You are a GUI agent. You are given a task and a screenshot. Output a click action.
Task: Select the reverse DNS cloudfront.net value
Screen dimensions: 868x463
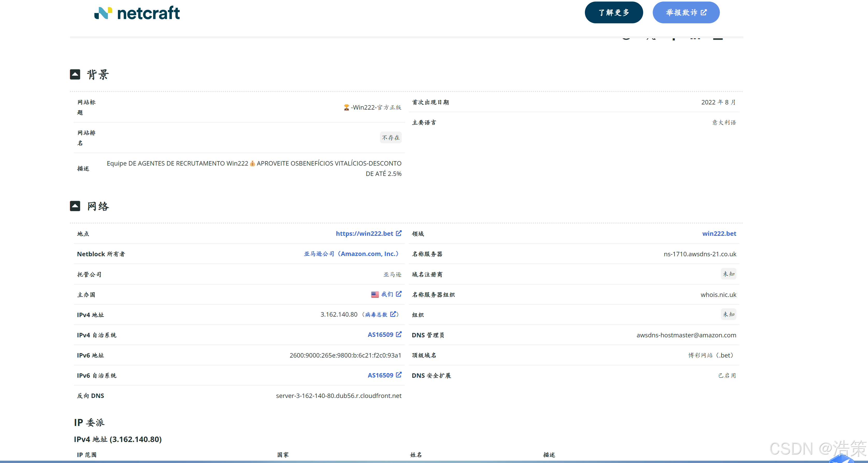[339, 396]
